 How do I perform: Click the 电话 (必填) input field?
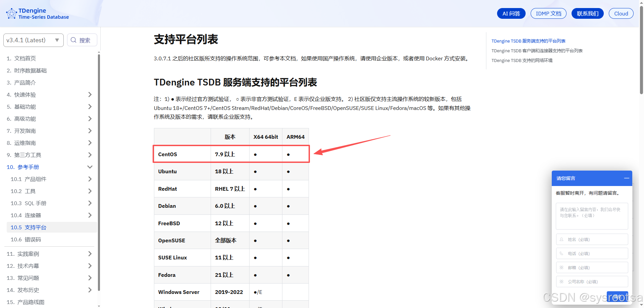(x=592, y=253)
